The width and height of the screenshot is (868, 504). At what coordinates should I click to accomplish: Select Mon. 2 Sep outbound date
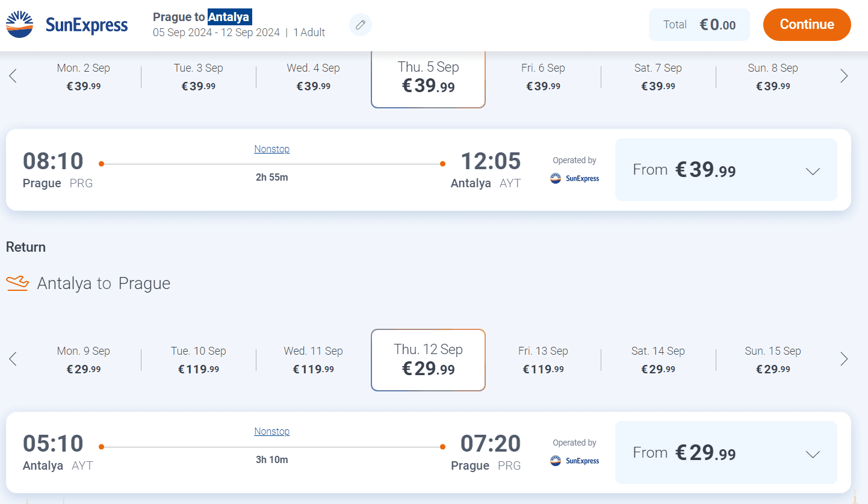(x=84, y=76)
